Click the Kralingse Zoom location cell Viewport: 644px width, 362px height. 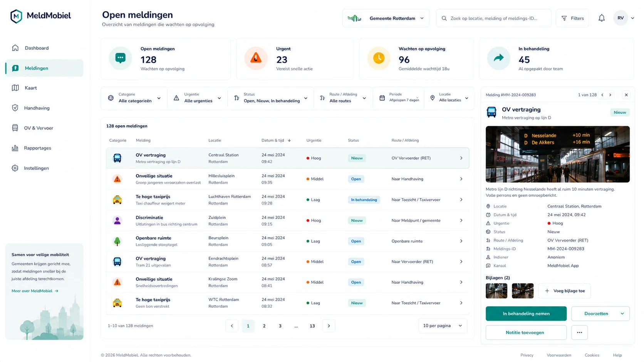[x=223, y=282]
